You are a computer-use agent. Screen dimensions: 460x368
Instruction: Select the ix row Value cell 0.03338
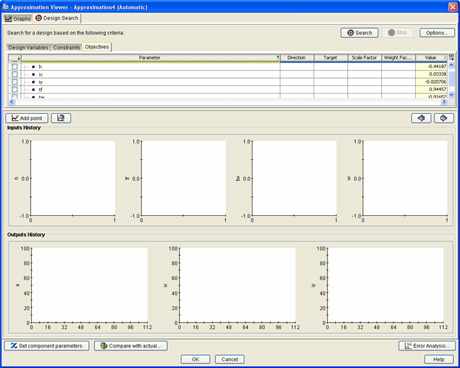point(431,74)
